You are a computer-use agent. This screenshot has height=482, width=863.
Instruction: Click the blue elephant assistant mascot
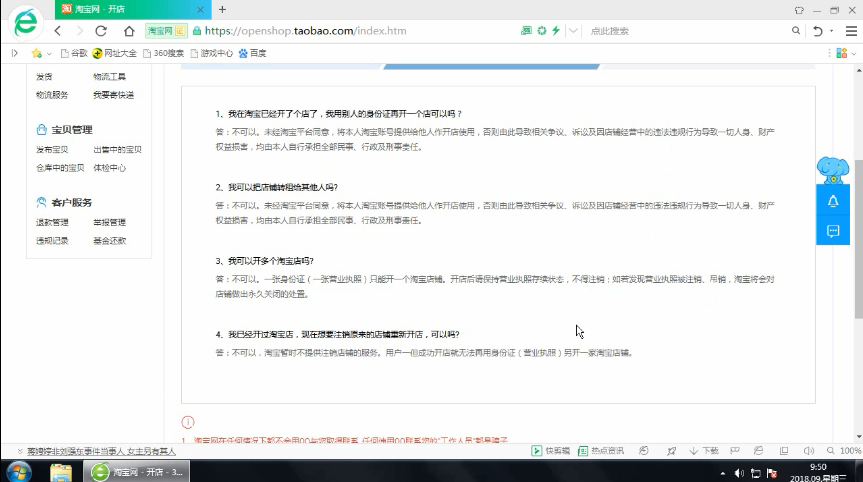[833, 169]
